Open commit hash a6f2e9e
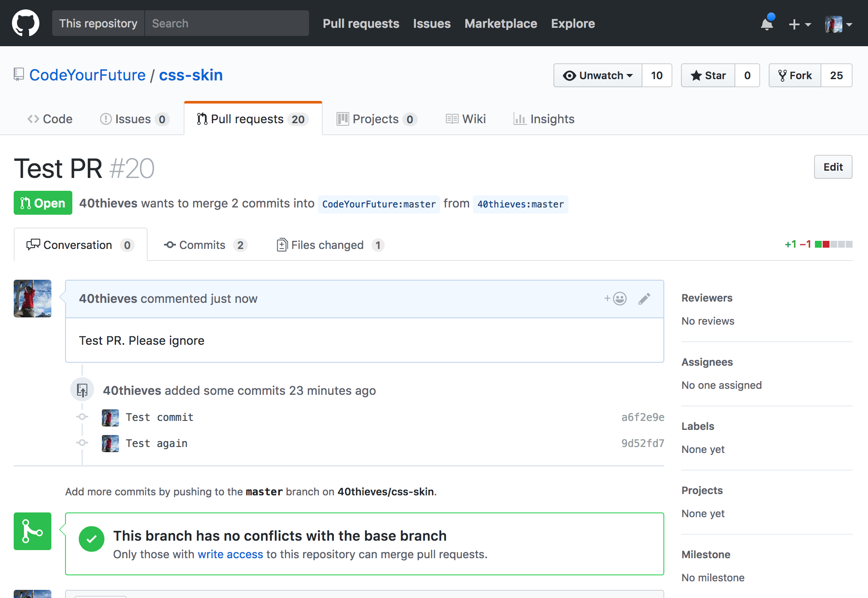This screenshot has height=598, width=868. (643, 417)
